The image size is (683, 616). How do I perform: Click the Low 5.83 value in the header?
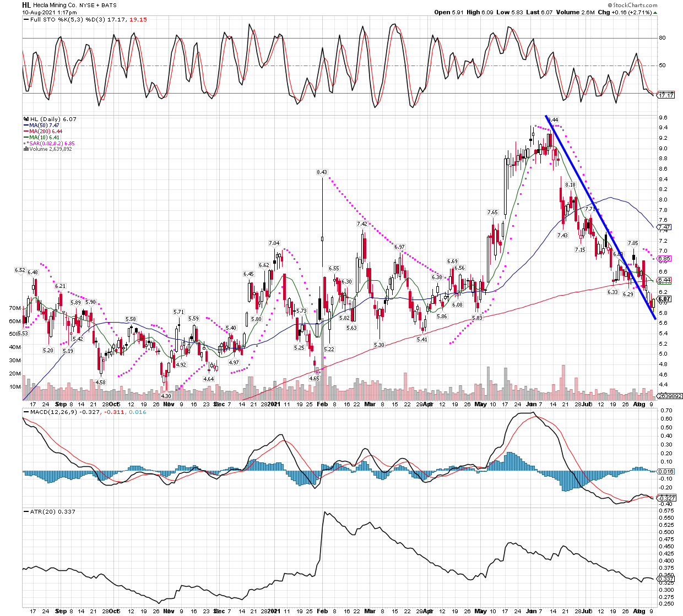click(510, 12)
